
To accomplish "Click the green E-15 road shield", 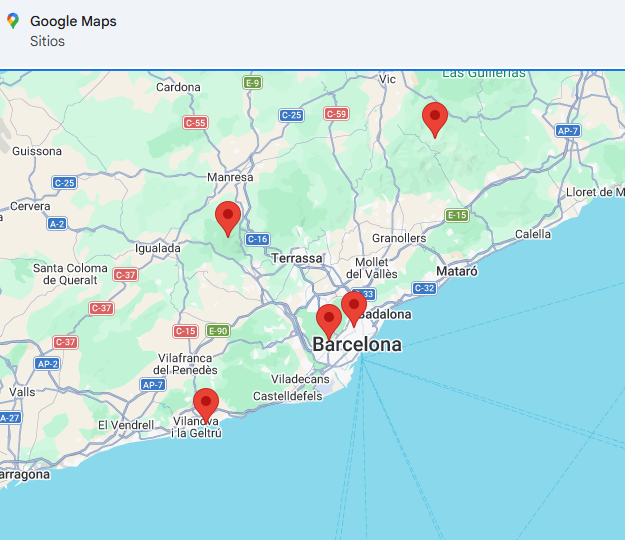I will [x=457, y=215].
